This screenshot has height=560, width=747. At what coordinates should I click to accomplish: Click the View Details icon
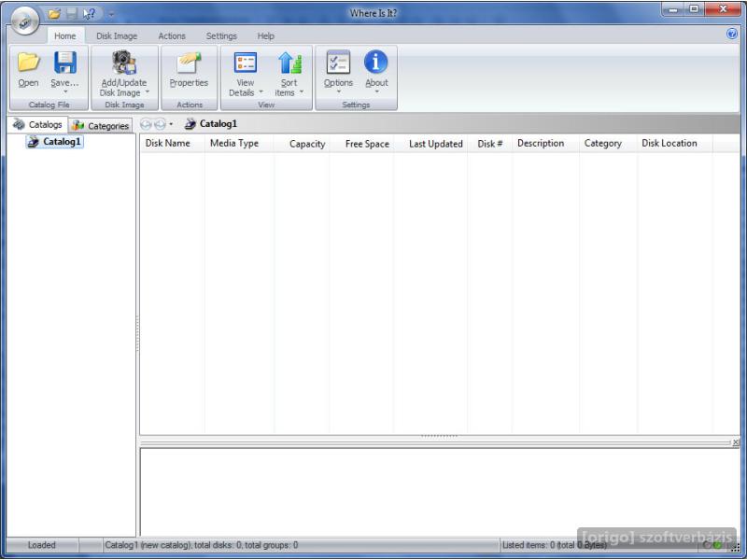246,63
